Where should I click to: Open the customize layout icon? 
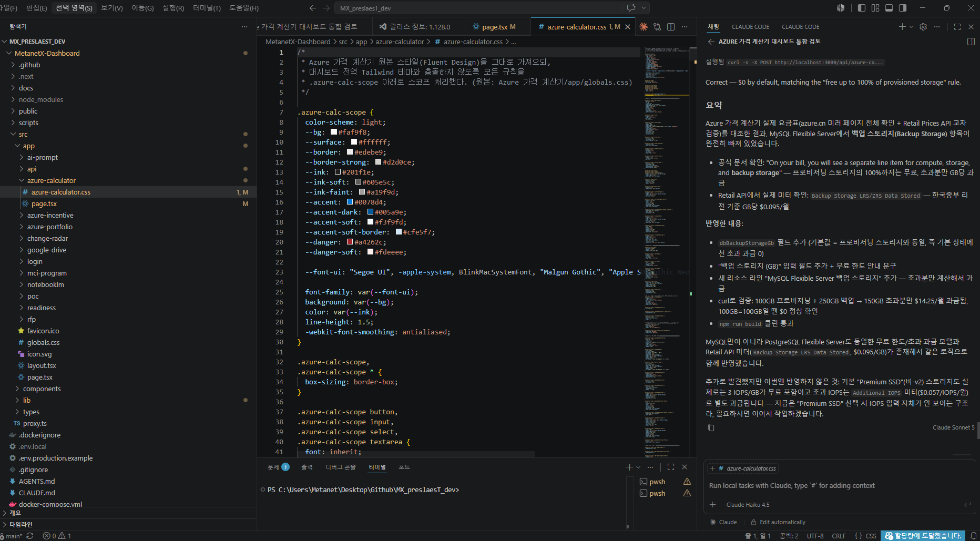pyautogui.click(x=875, y=8)
